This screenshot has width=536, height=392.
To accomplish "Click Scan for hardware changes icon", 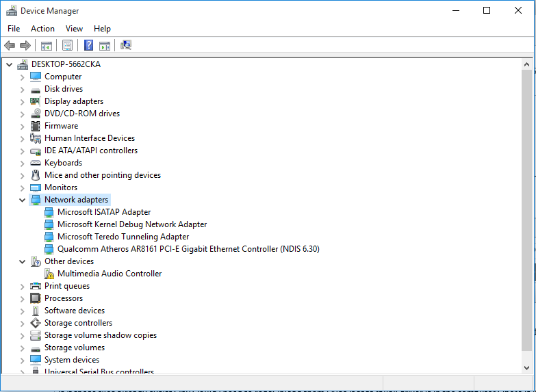I will [x=126, y=45].
